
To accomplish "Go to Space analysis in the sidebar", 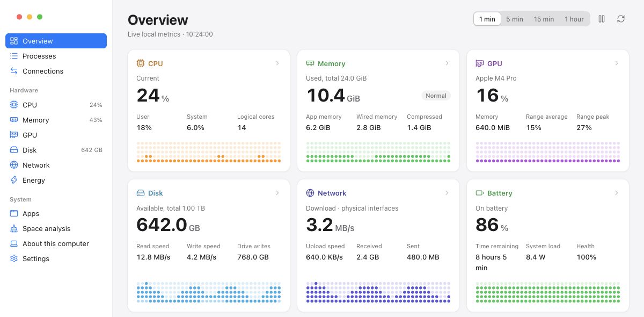I will tap(56, 228).
